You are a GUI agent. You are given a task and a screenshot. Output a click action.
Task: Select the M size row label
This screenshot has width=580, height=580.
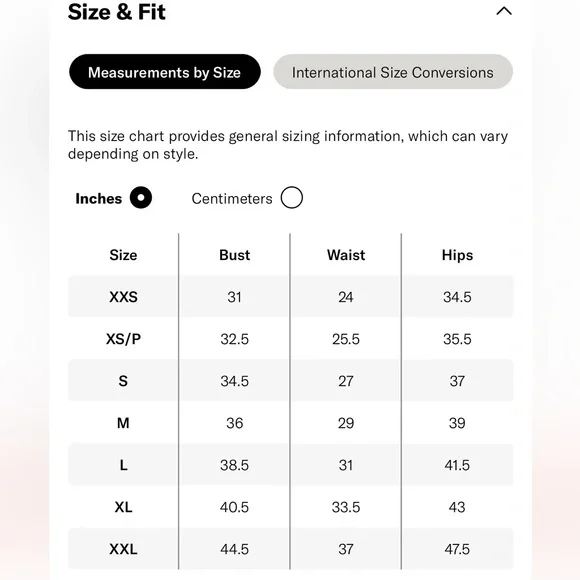coord(123,423)
